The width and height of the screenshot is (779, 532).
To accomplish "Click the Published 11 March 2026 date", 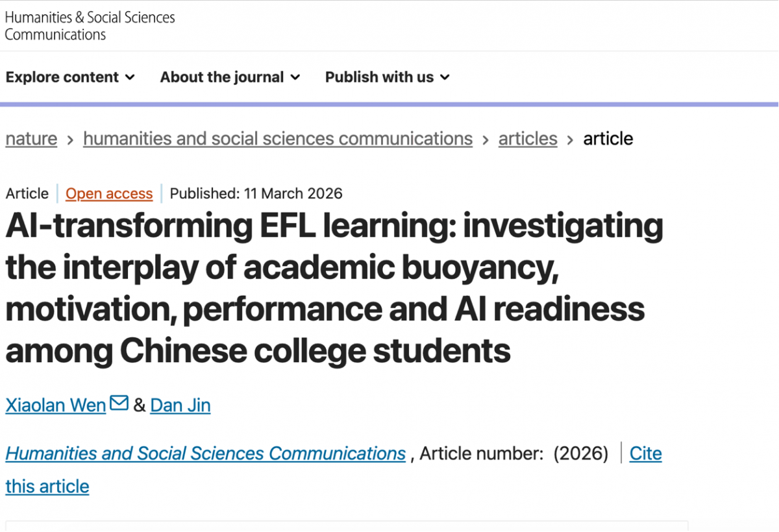I will (256, 193).
